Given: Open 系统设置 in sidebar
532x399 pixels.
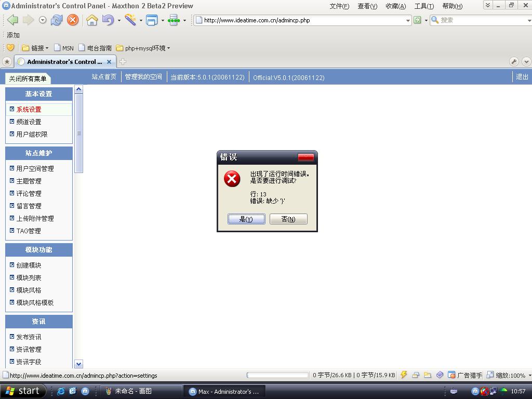Looking at the screenshot, I should coord(29,109).
